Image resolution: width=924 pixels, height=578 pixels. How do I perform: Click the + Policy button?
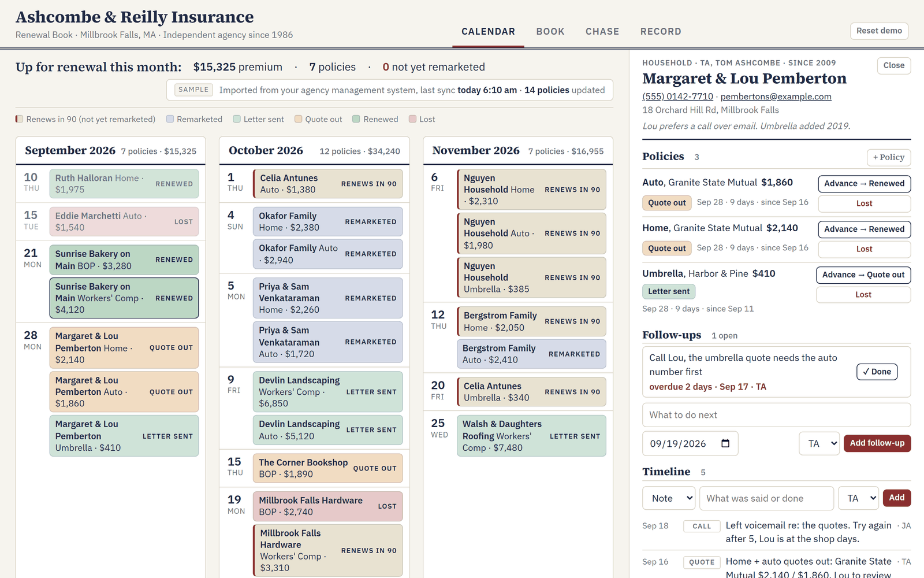point(889,157)
